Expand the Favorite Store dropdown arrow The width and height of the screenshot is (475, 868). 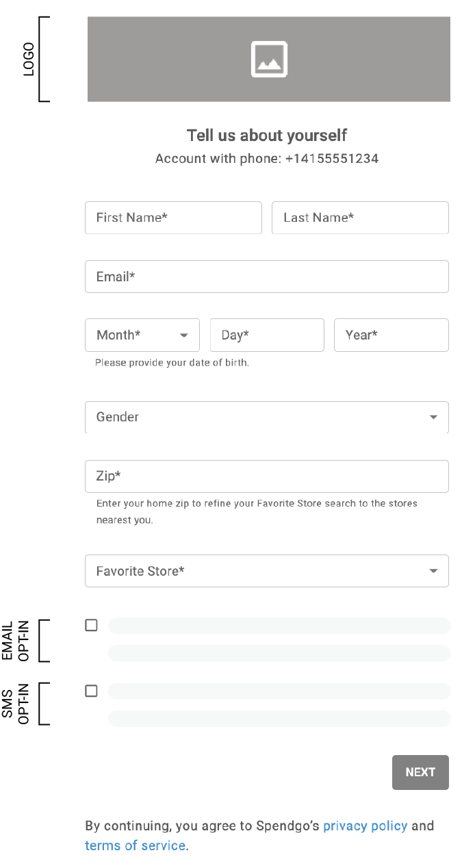coord(433,572)
